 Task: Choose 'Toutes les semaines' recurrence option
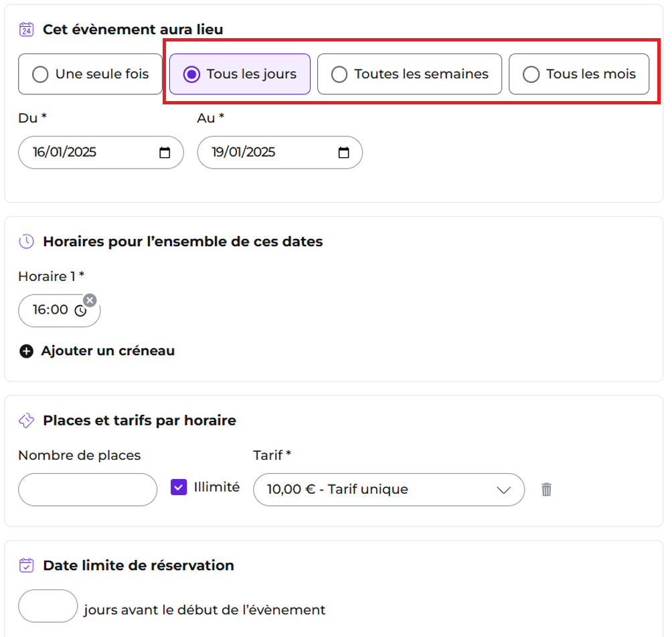pyautogui.click(x=409, y=74)
